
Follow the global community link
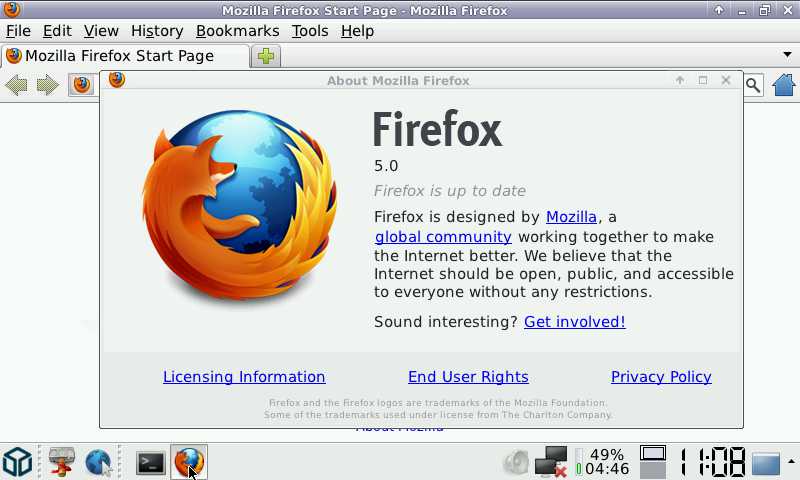443,237
